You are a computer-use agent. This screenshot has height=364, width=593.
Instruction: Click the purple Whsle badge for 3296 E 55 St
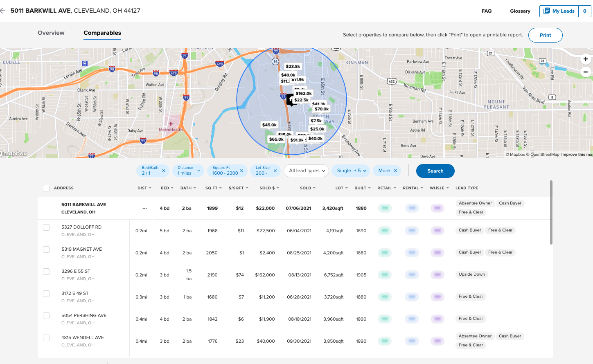pyautogui.click(x=437, y=274)
